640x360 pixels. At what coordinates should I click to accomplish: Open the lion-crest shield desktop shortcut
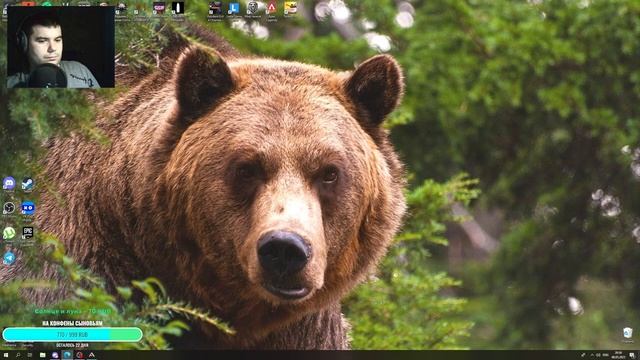[x=253, y=7]
